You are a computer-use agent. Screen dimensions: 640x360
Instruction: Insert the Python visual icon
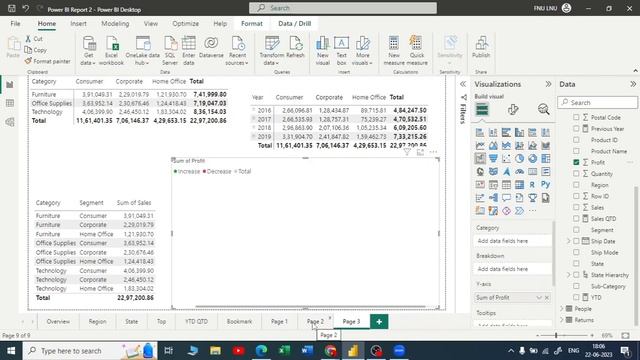pos(545,185)
